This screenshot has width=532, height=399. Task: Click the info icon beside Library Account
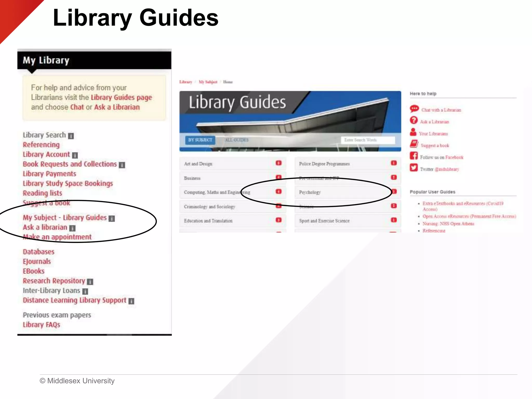pyautogui.click(x=75, y=155)
